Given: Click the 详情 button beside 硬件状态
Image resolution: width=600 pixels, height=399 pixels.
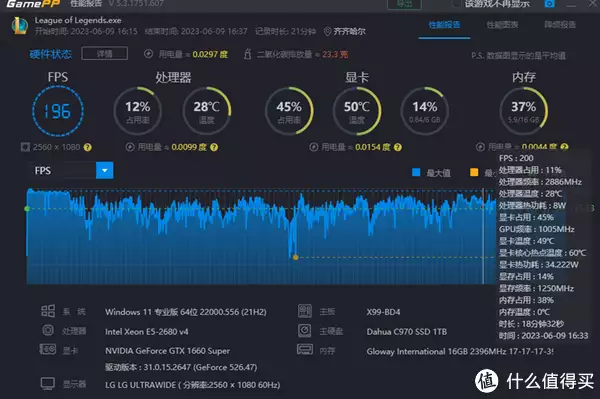Looking at the screenshot, I should (x=104, y=54).
